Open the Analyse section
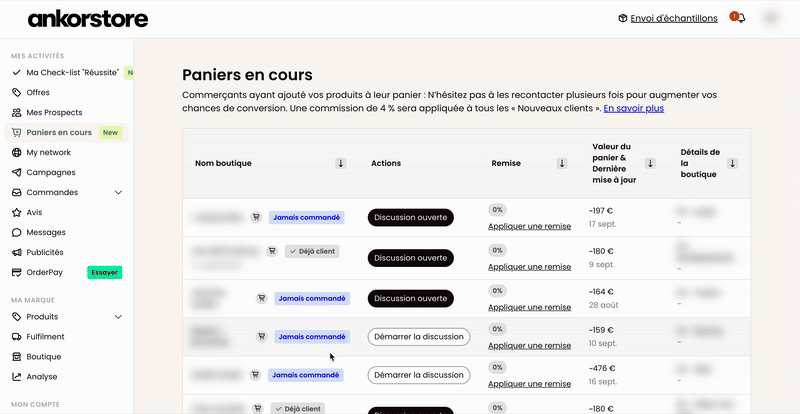This screenshot has width=800, height=414. [x=42, y=377]
